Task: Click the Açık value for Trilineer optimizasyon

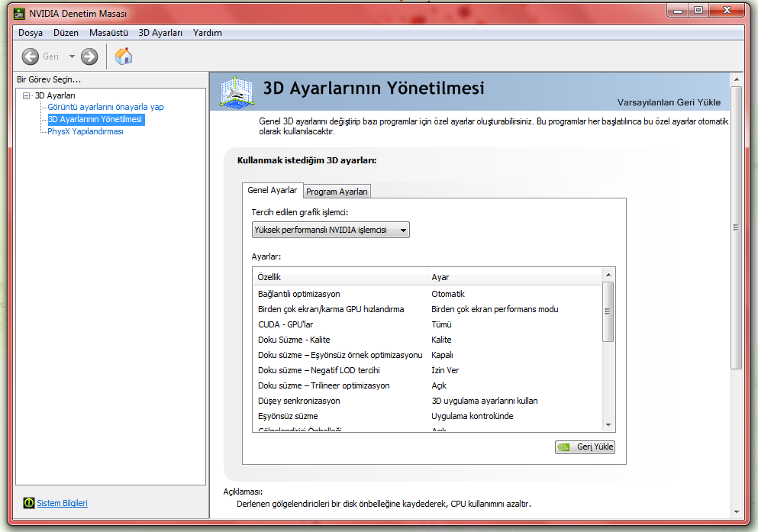Action: (439, 385)
